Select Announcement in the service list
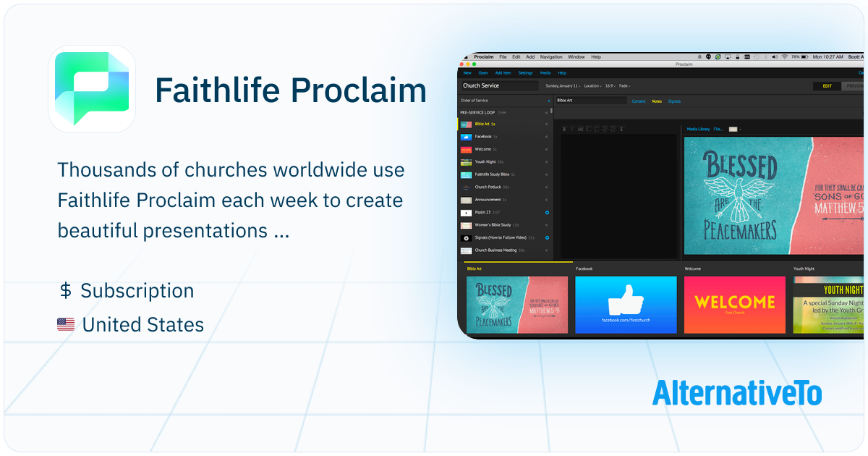This screenshot has width=868, height=456. point(504,199)
